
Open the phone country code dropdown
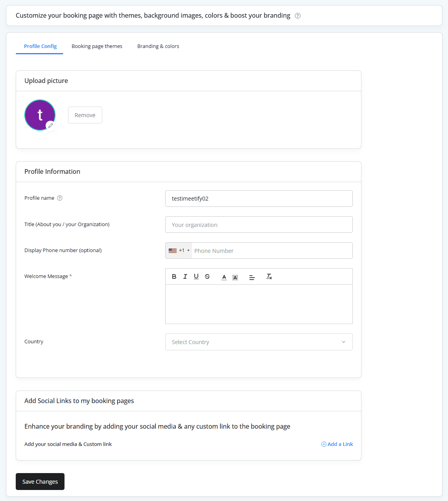click(x=179, y=251)
